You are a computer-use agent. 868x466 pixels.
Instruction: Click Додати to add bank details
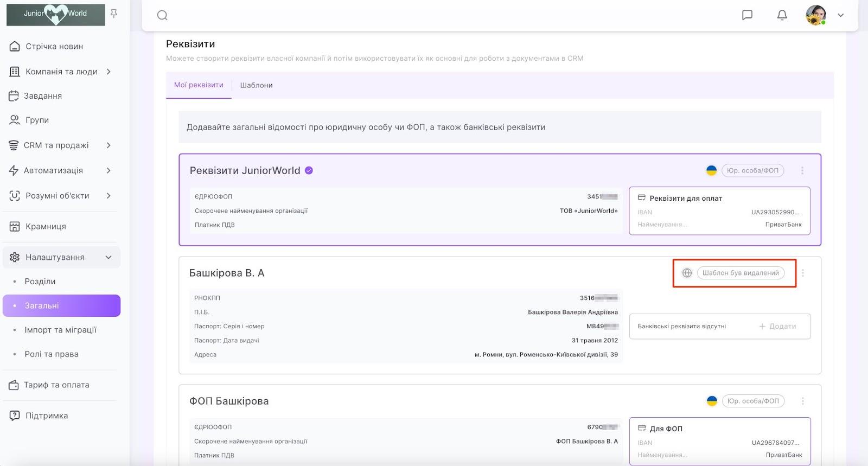point(777,326)
